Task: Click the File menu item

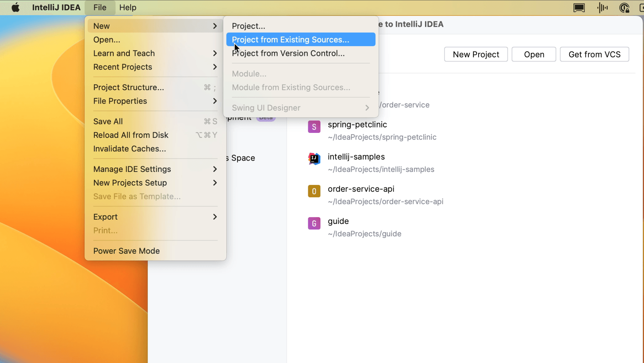Action: click(100, 7)
